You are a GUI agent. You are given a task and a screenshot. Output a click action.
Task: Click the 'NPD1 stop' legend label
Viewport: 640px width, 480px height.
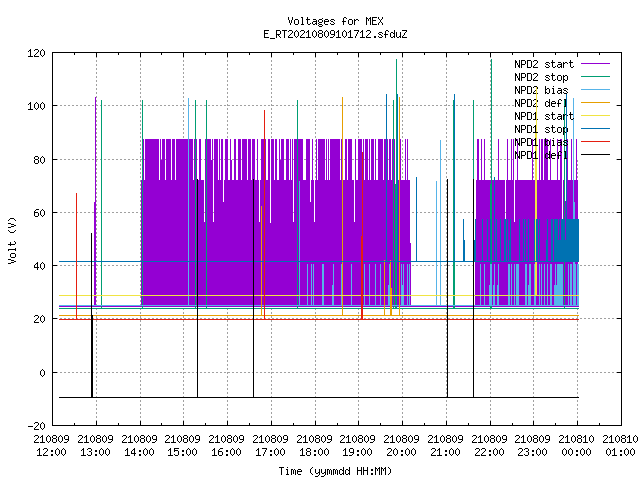pos(541,129)
